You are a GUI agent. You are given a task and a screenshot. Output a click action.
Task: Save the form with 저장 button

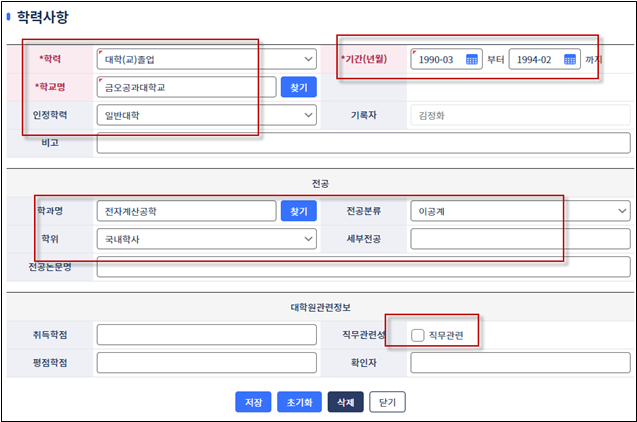(x=253, y=402)
